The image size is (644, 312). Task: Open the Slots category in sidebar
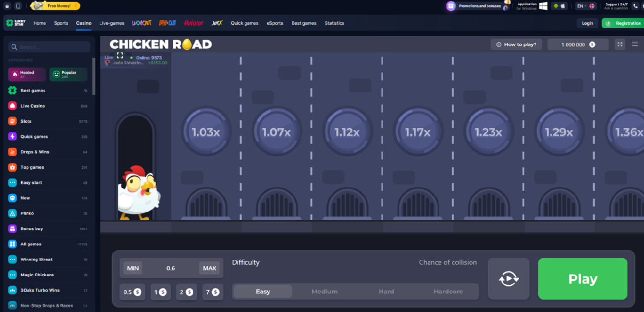coord(26,121)
